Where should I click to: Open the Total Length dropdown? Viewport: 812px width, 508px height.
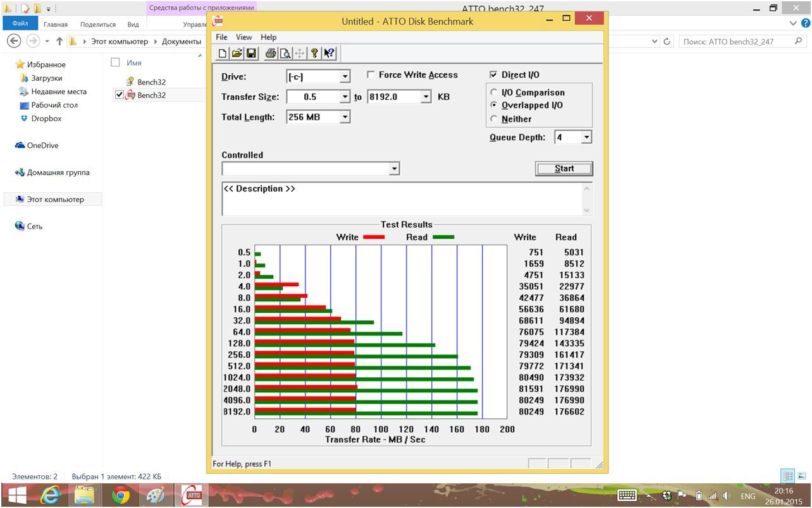click(345, 117)
